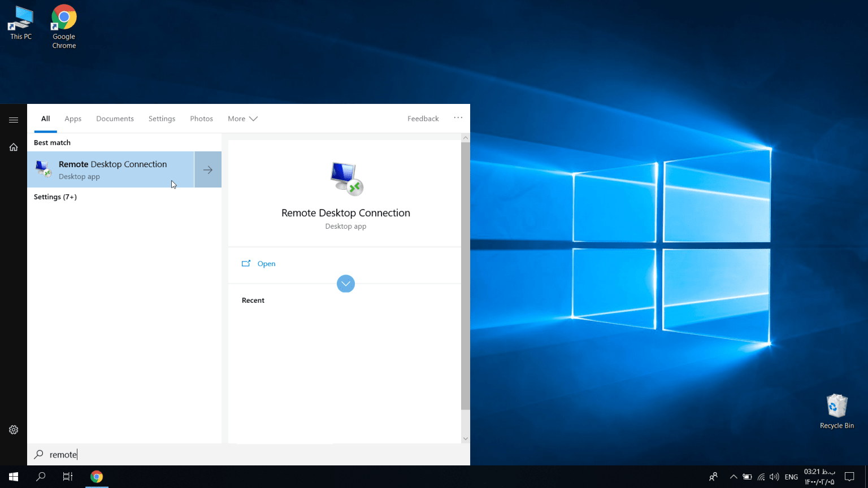Select Remote Desktop Connection best match

(x=111, y=169)
